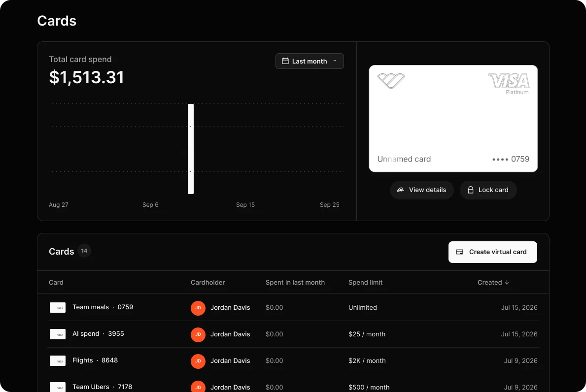The width and height of the screenshot is (586, 392).
Task: Open the Team meals 0759 card row
Action: [293, 307]
